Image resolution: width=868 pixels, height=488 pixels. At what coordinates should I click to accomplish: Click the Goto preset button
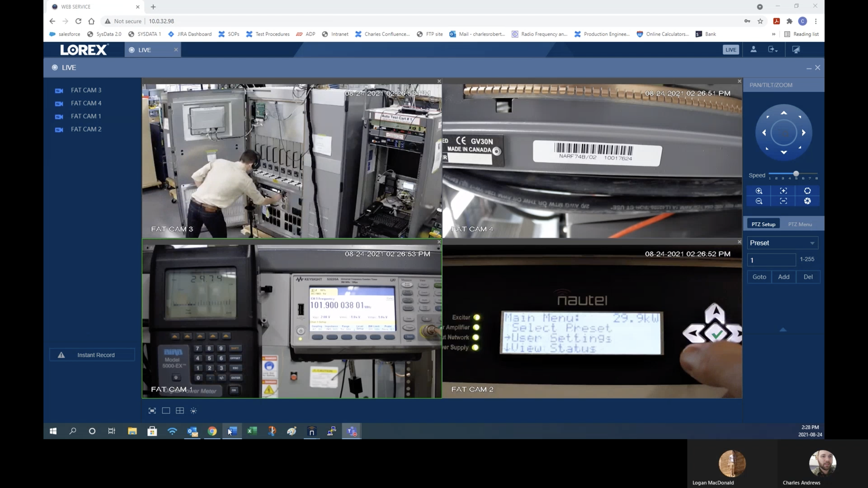pos(759,277)
